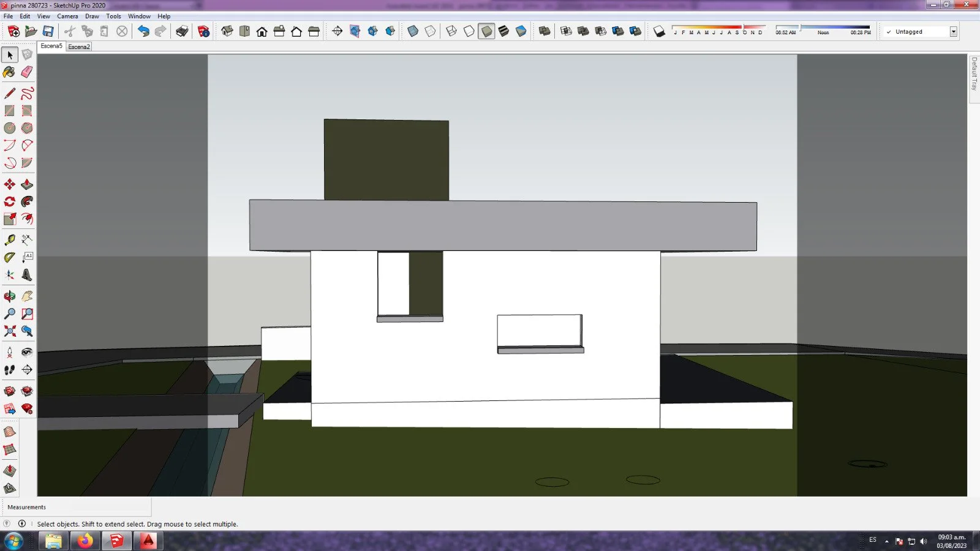980x551 pixels.
Task: Toggle X-Ray face style
Action: (413, 31)
